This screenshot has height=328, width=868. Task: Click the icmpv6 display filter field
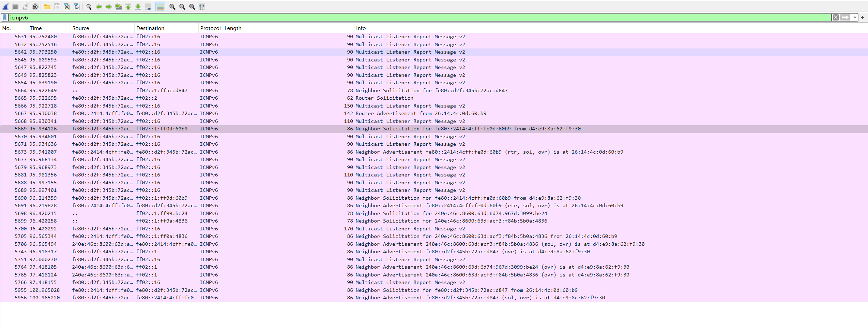pyautogui.click(x=419, y=17)
